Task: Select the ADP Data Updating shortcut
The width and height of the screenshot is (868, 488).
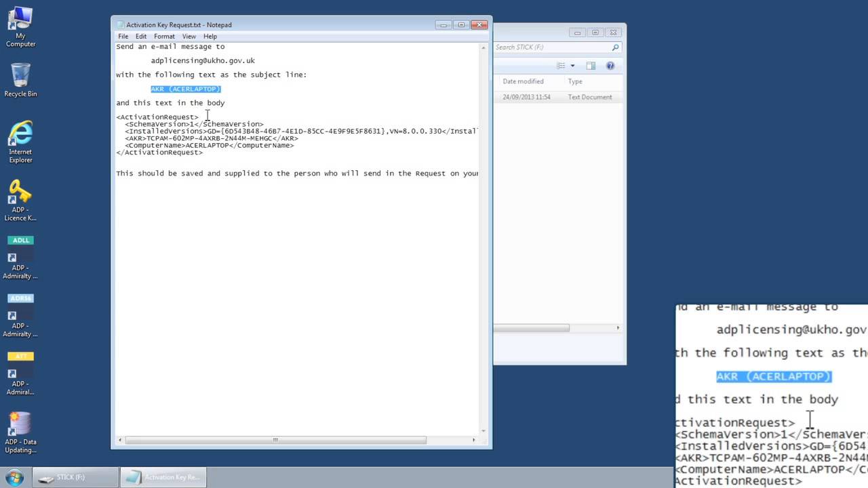Action: point(20,432)
